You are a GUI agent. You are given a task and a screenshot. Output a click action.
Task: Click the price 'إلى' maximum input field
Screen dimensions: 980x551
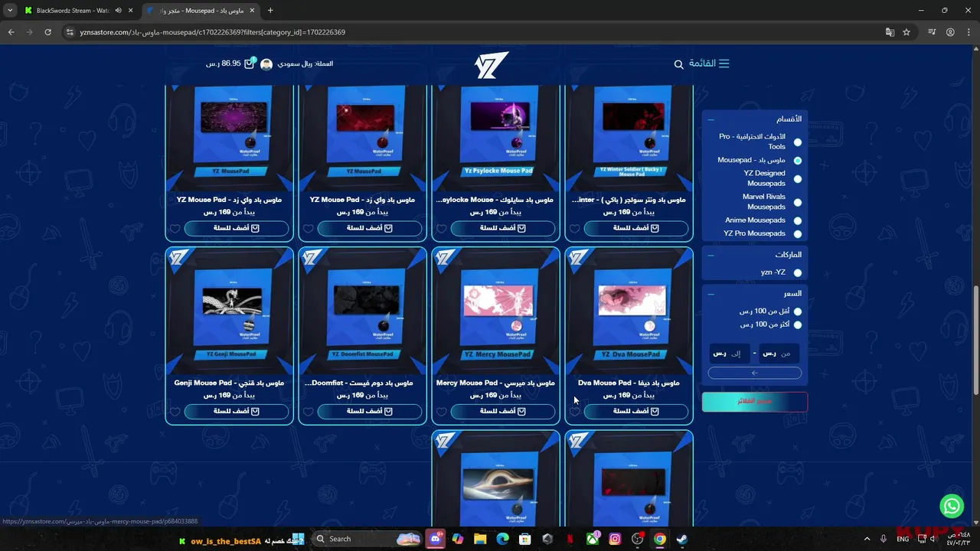tap(729, 354)
